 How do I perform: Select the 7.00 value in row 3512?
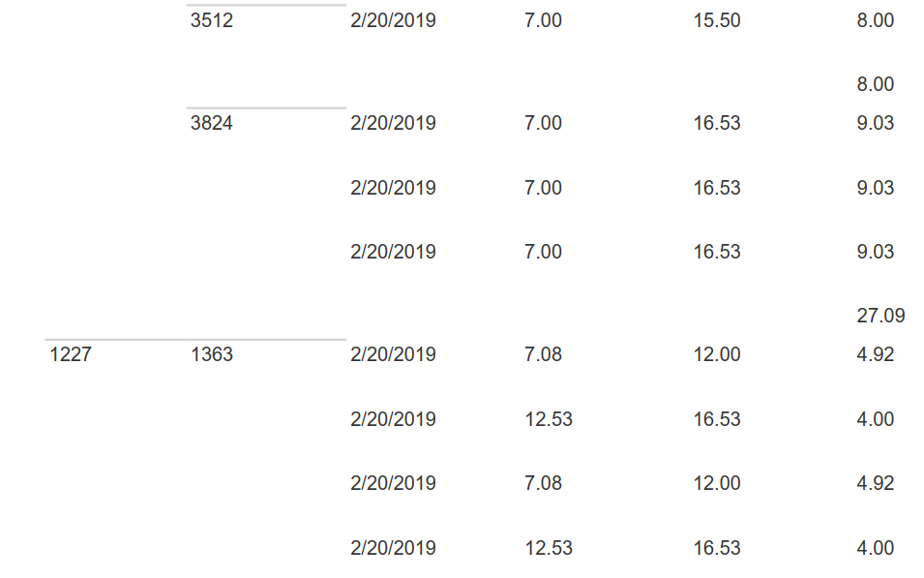coord(543,20)
